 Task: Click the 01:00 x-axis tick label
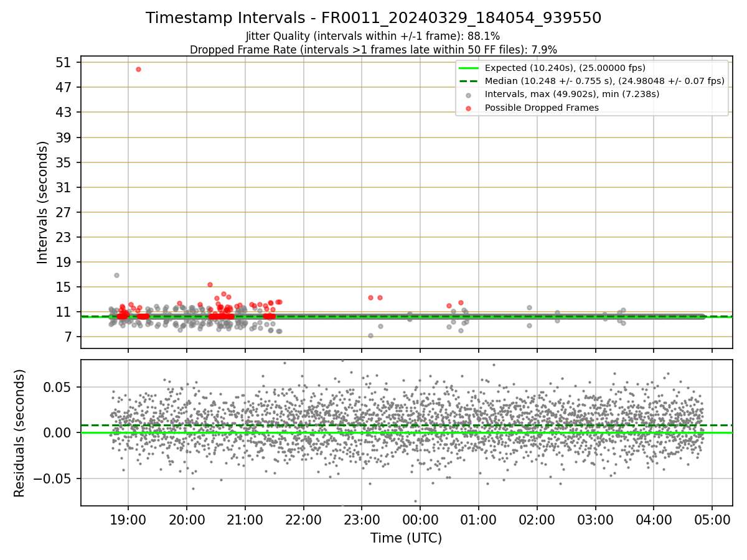479,520
